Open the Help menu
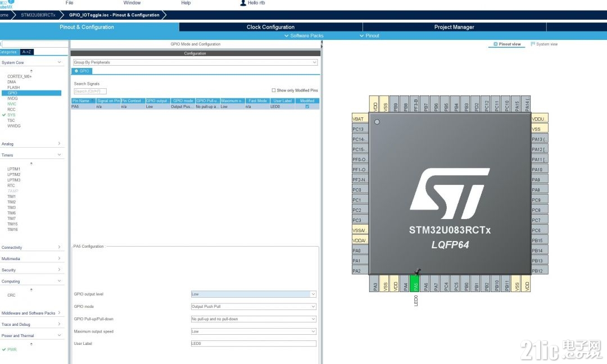 pos(186,3)
